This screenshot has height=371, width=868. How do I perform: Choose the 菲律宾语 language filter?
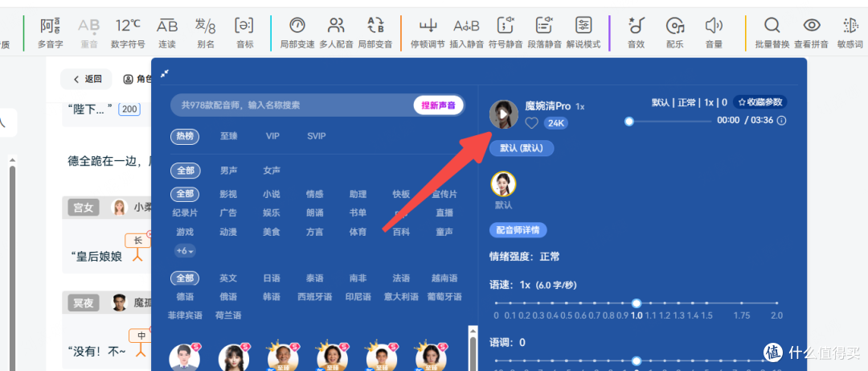[185, 315]
